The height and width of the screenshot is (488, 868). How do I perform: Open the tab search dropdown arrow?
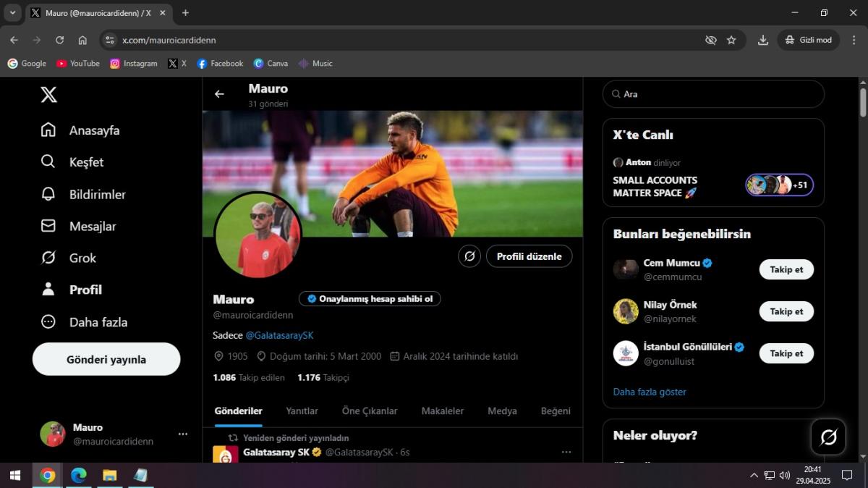12,13
